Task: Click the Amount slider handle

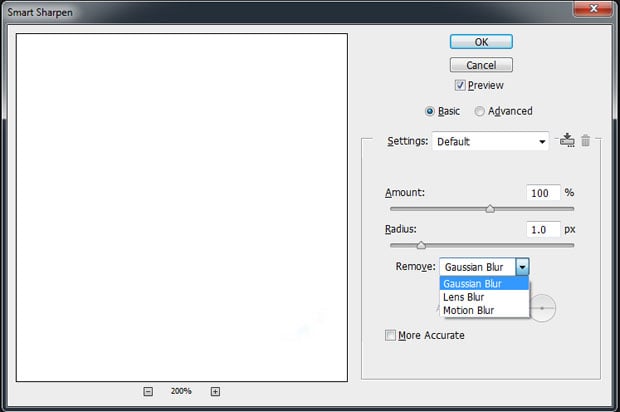Action: tap(490, 209)
